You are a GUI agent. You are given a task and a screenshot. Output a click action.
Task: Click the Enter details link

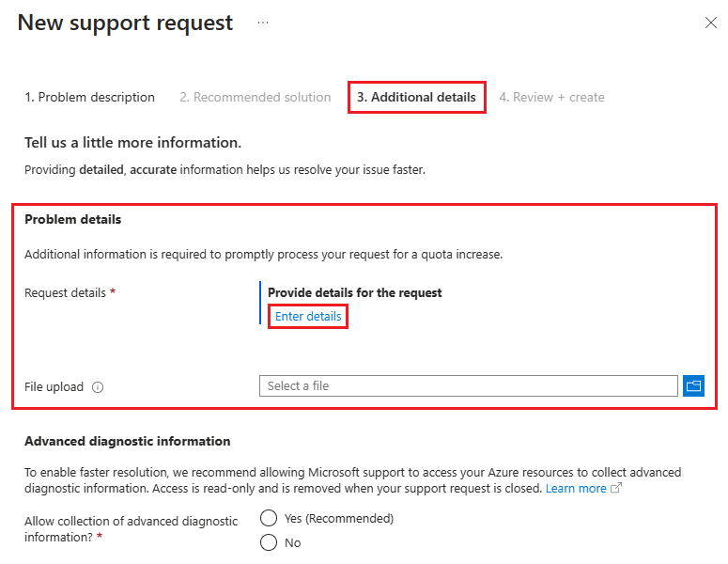click(308, 317)
